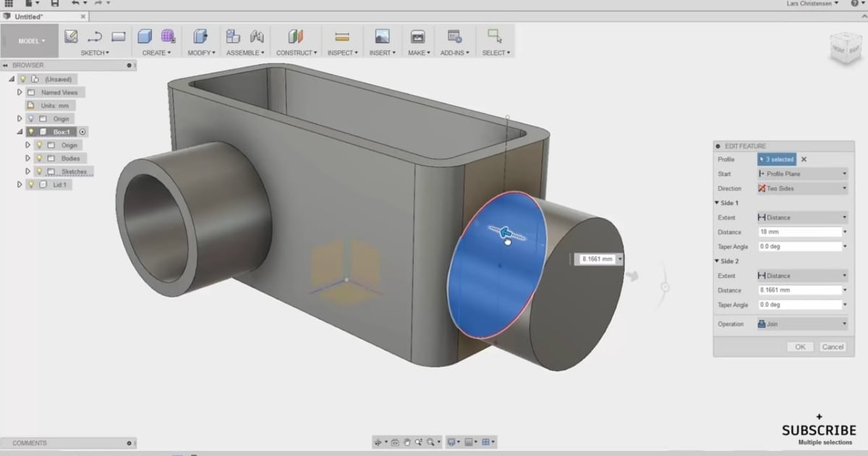868x456 pixels.
Task: Cancel the Edit Feature dialog
Action: click(833, 347)
